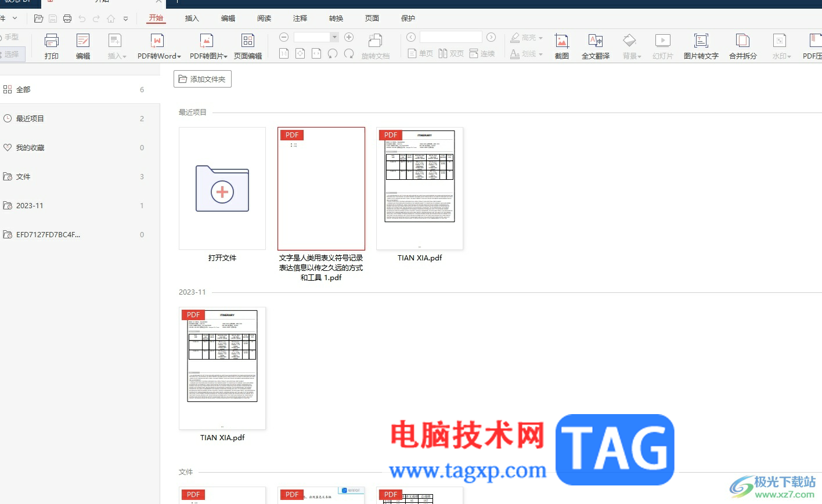Click the 添加文件夹 add folder button
The image size is (822, 504).
pyautogui.click(x=203, y=79)
